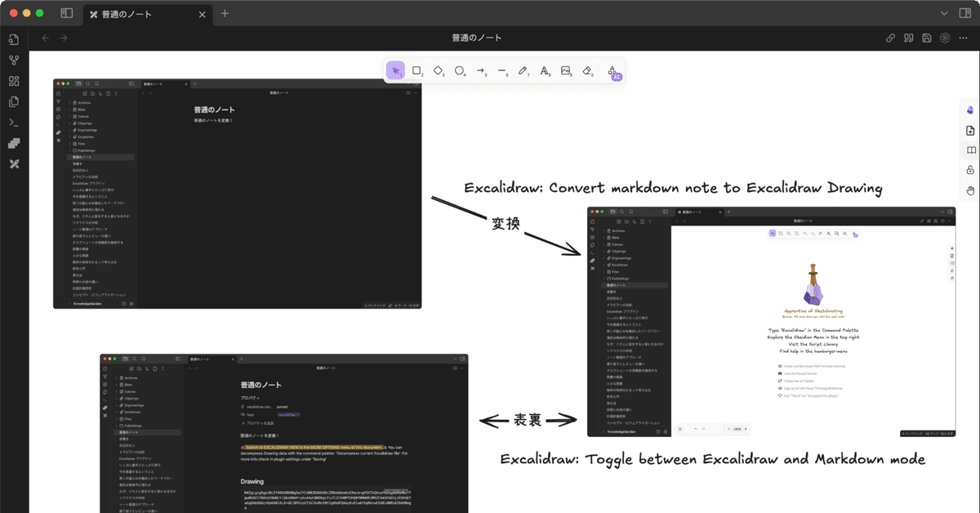Select the Diamond shape tool

pyautogui.click(x=439, y=71)
